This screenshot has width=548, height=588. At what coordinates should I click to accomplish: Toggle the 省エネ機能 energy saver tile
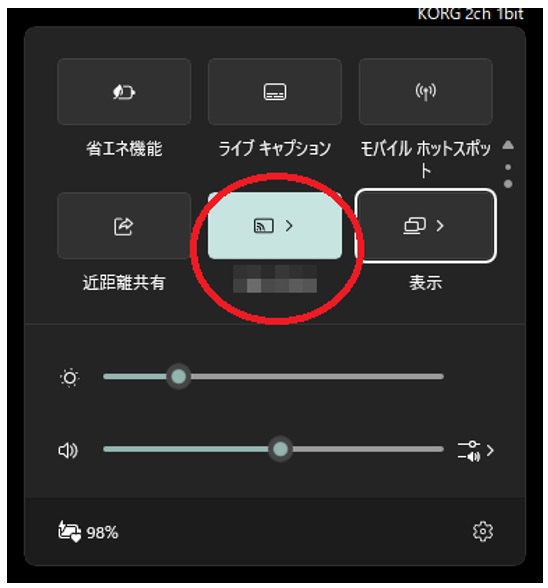(x=124, y=92)
